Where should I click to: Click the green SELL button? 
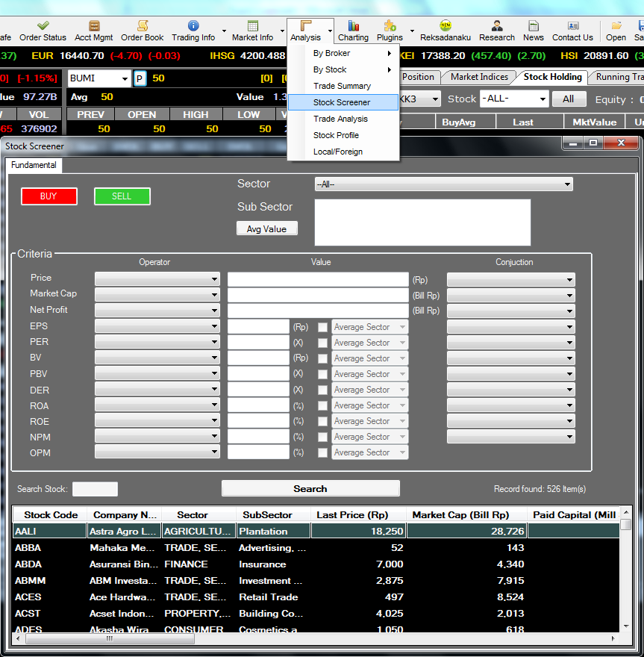point(122,196)
